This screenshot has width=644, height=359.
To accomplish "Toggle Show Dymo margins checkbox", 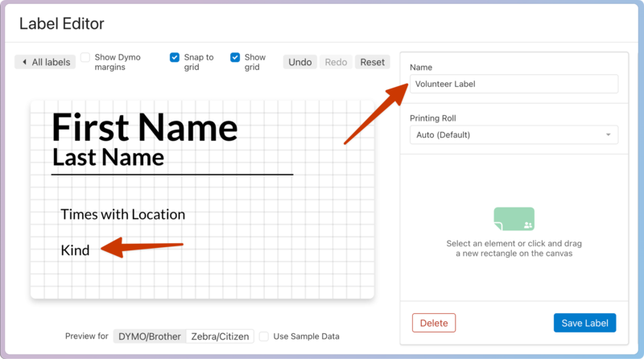I will click(x=85, y=58).
